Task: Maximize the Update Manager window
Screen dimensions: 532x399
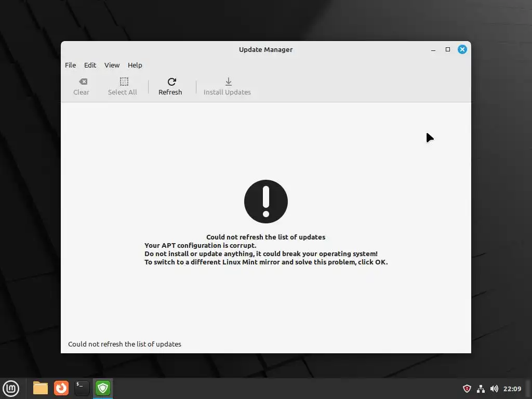Action: (448, 49)
